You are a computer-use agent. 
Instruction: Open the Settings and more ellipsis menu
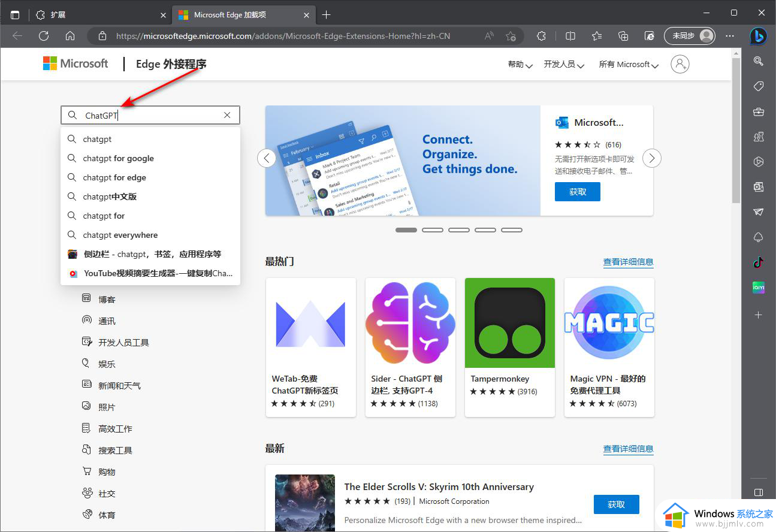730,36
